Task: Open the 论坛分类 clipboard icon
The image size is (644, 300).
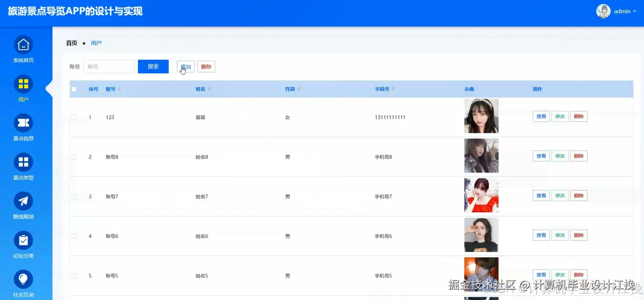Action: pos(23,240)
